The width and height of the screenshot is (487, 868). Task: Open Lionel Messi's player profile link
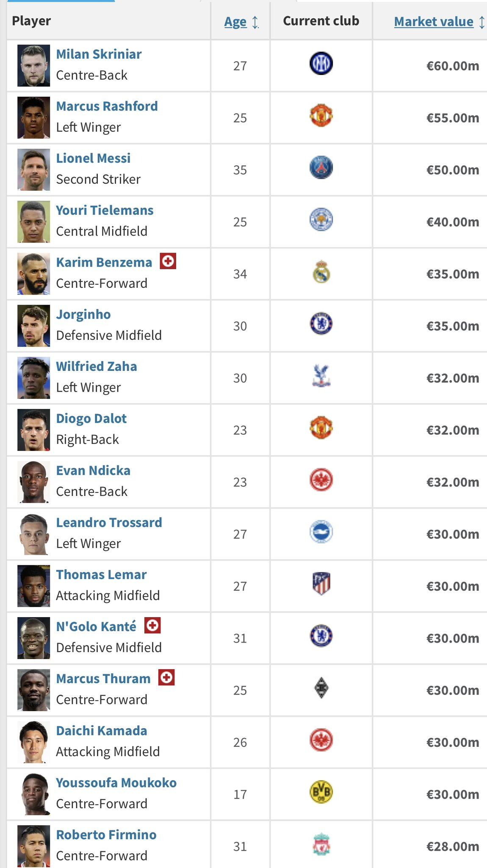93,159
